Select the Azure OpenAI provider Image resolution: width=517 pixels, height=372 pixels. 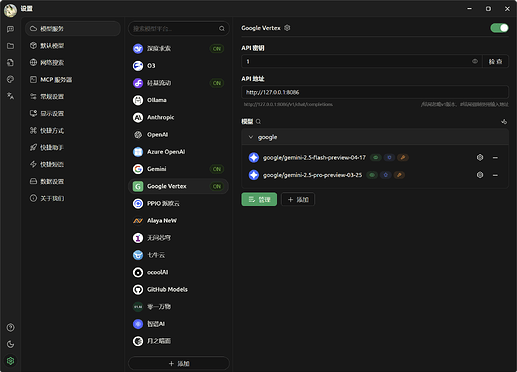pos(178,152)
